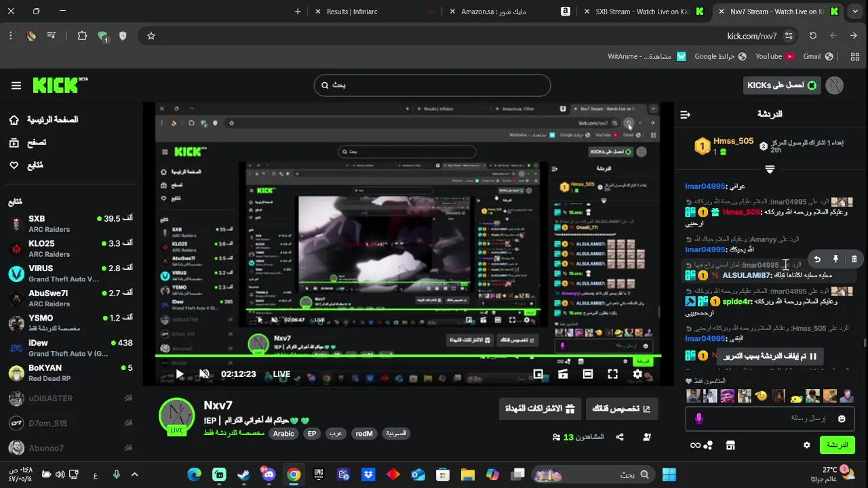Select the redM category tag
Viewport: 868px width, 488px height.
[364, 434]
